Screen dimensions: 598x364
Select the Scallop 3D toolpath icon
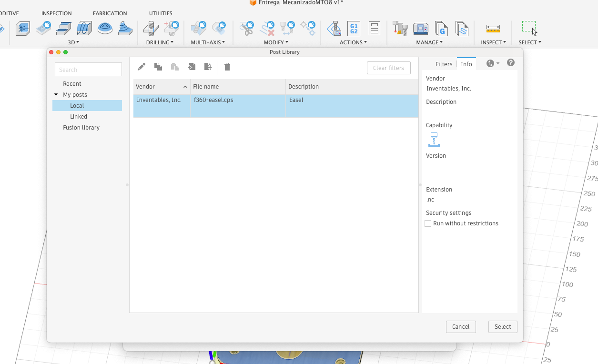tap(105, 29)
